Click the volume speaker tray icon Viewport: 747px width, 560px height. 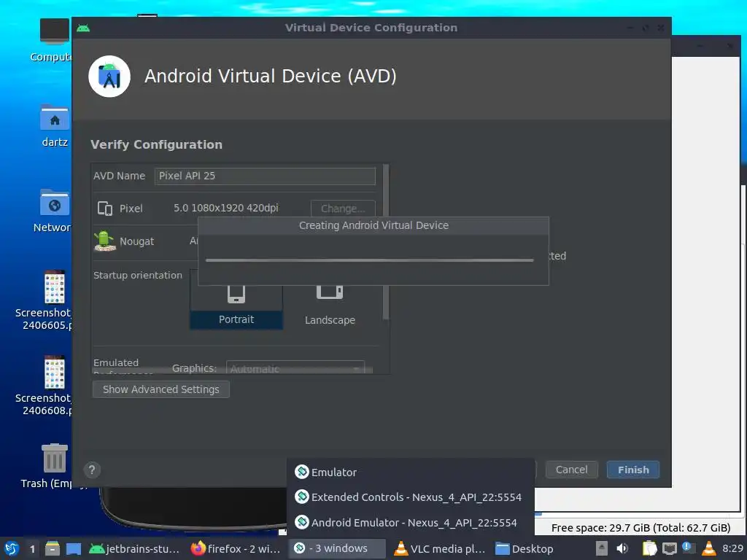pos(622,548)
